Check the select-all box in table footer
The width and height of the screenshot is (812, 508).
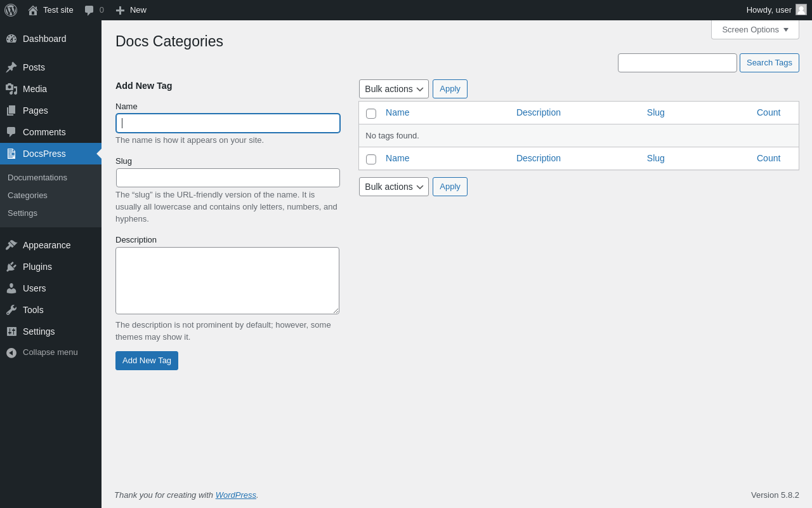tap(371, 159)
